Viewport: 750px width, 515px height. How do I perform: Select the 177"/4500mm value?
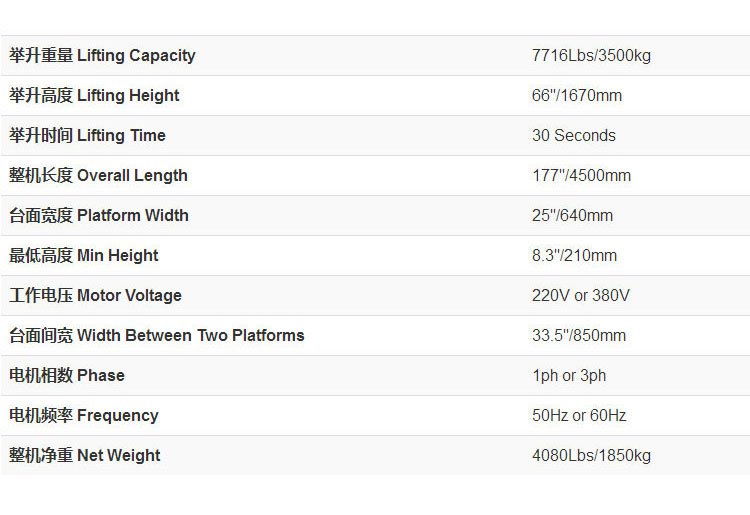click(x=582, y=175)
